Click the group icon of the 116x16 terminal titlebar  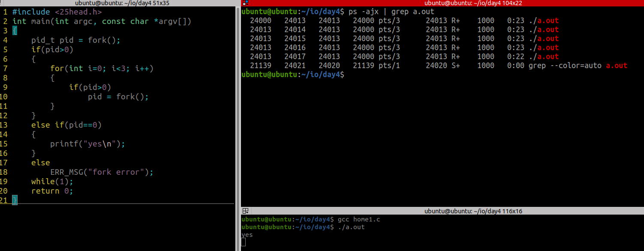click(245, 211)
